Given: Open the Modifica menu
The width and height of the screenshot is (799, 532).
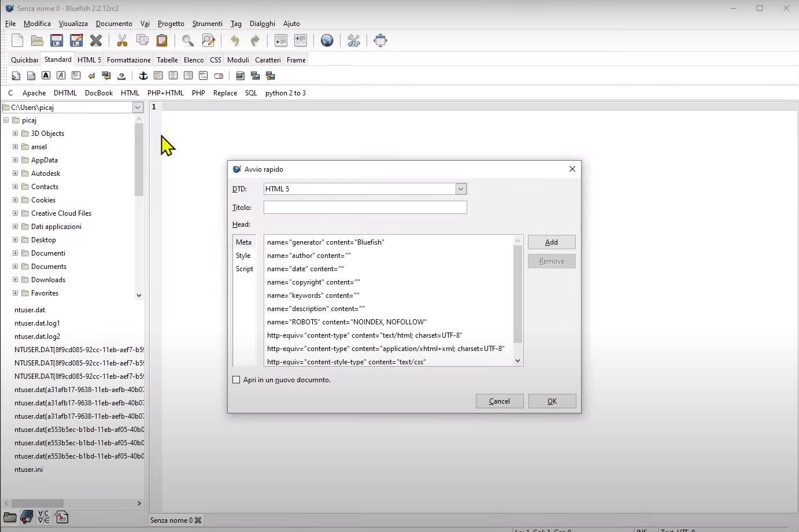Looking at the screenshot, I should tap(37, 24).
